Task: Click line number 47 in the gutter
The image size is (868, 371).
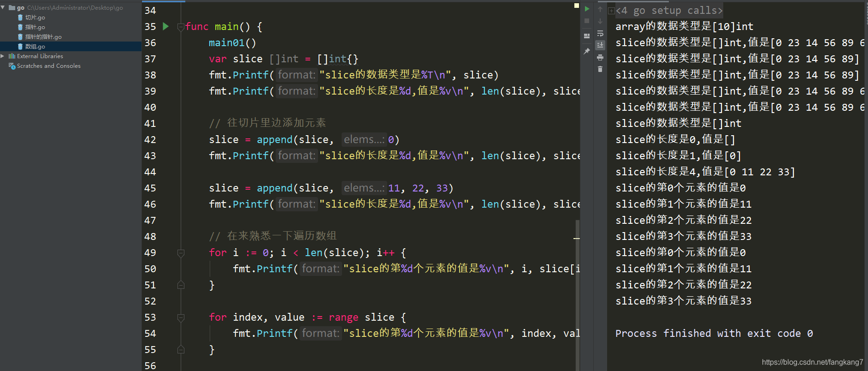Action: click(x=150, y=221)
